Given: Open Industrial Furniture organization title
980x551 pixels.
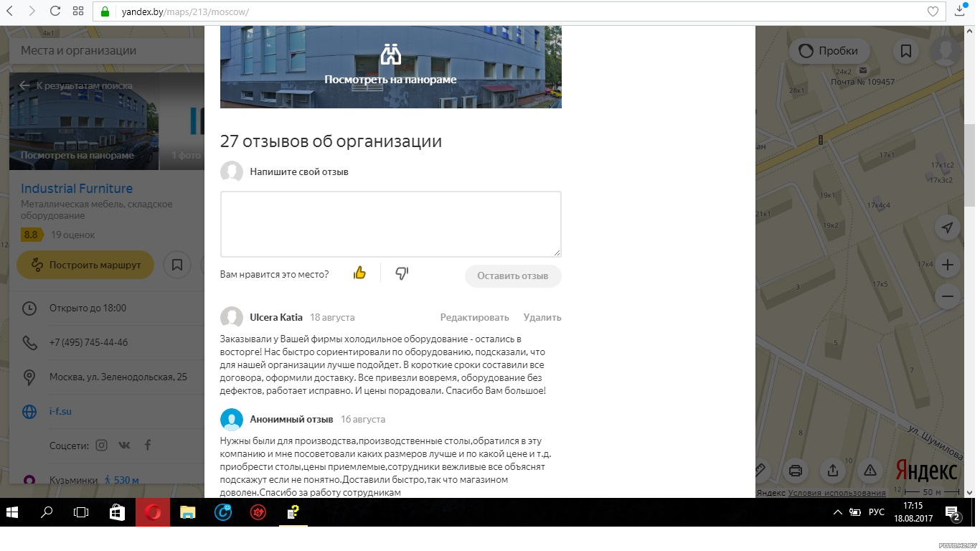Looking at the screenshot, I should pos(77,189).
